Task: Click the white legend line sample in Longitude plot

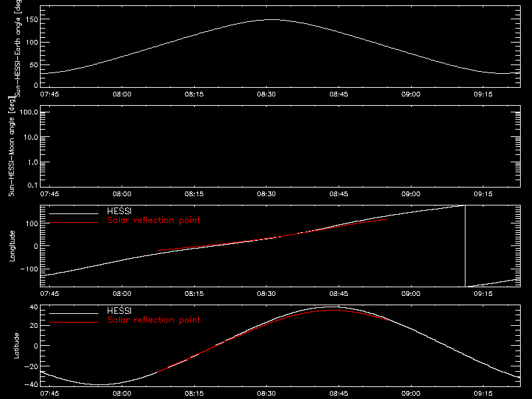Action: click(x=74, y=213)
